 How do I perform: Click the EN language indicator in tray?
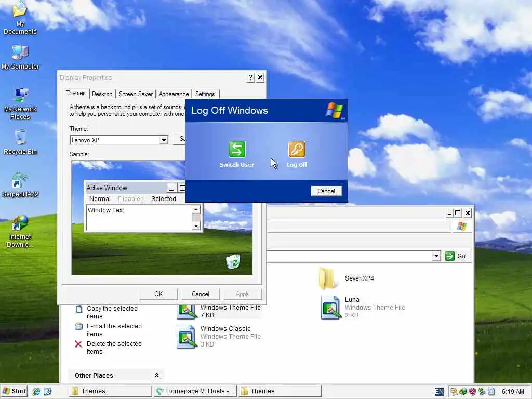point(439,392)
